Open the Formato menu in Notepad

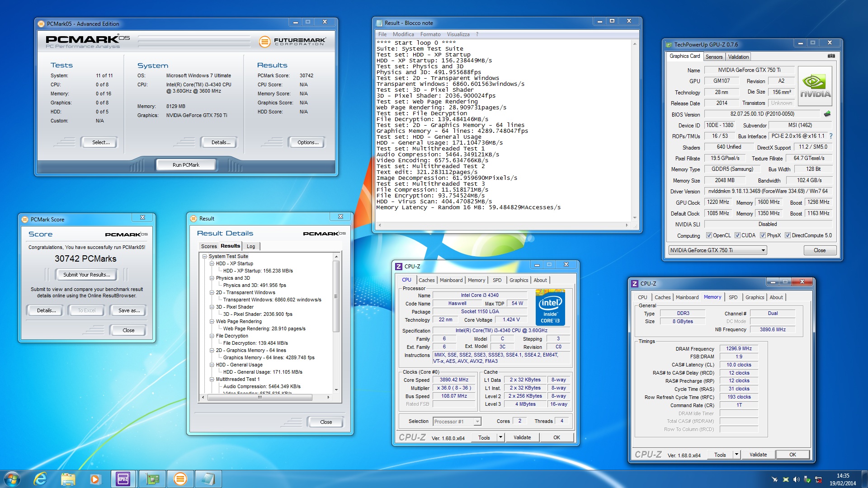point(430,34)
